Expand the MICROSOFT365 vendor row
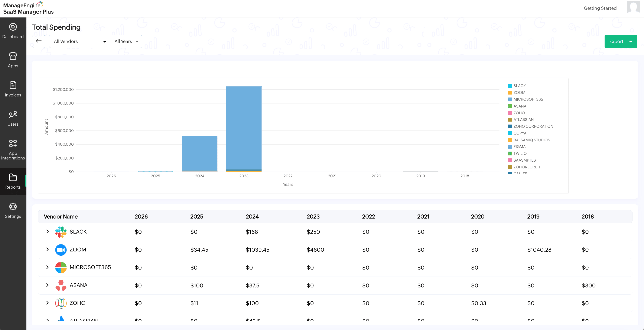This screenshot has height=330, width=644. click(x=48, y=267)
